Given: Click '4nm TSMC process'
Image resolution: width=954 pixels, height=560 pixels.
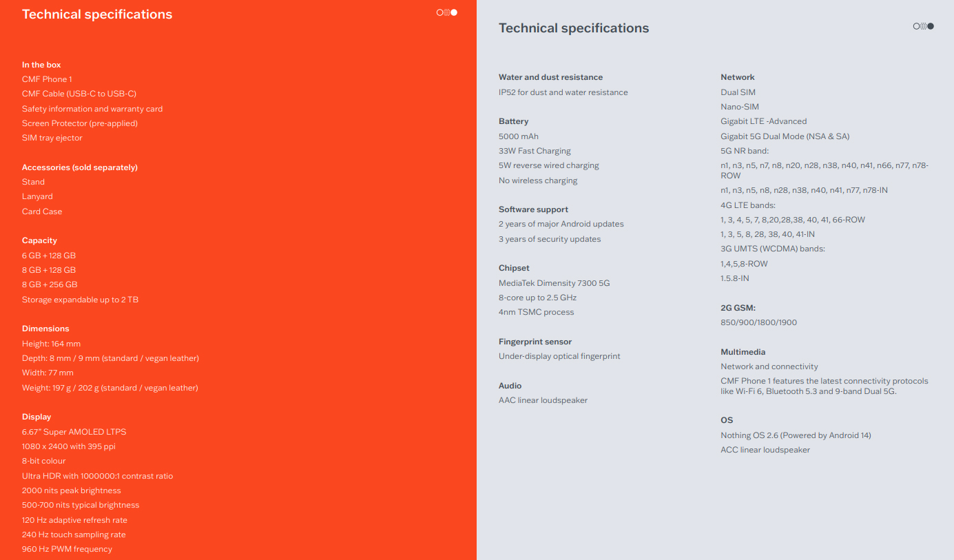Looking at the screenshot, I should (537, 312).
